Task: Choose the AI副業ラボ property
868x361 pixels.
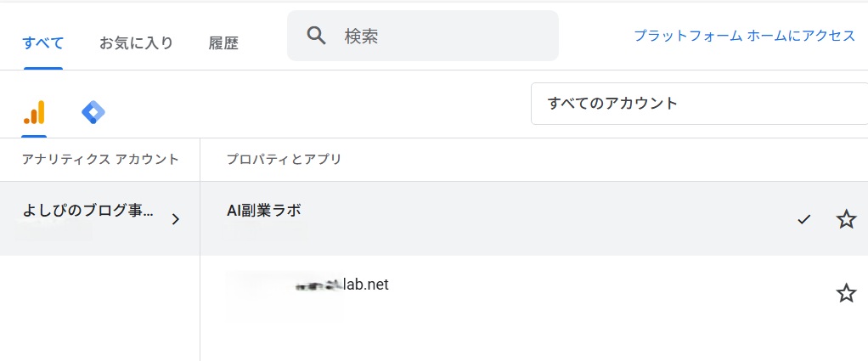Action: pos(533,218)
